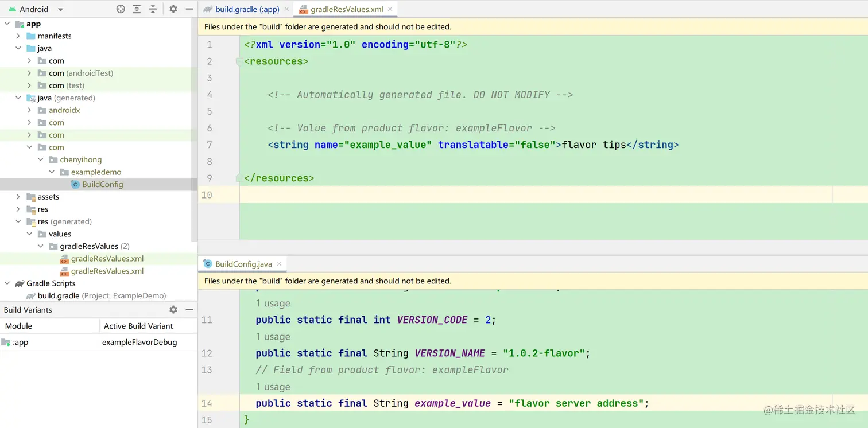Click the example_value field name in BuildConfig.java
Viewport: 868px width, 428px height.
click(452, 403)
